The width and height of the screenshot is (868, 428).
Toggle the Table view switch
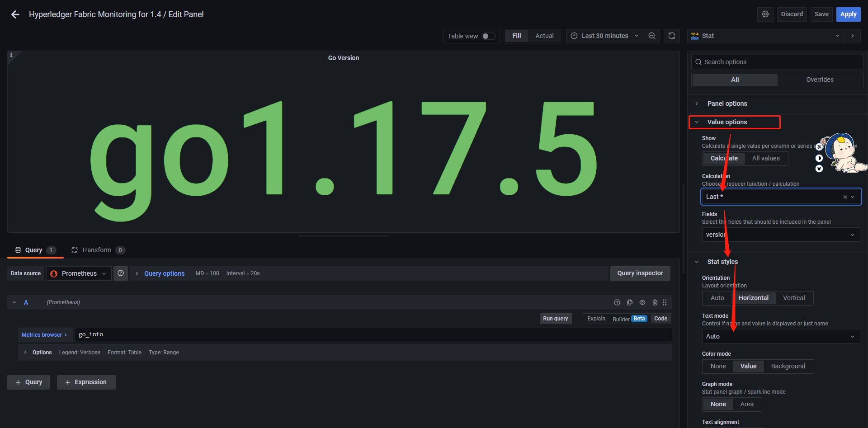(x=488, y=36)
